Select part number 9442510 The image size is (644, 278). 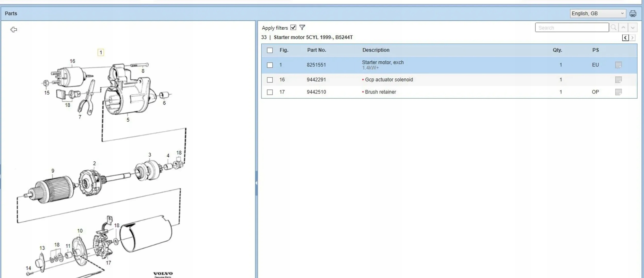(x=316, y=92)
